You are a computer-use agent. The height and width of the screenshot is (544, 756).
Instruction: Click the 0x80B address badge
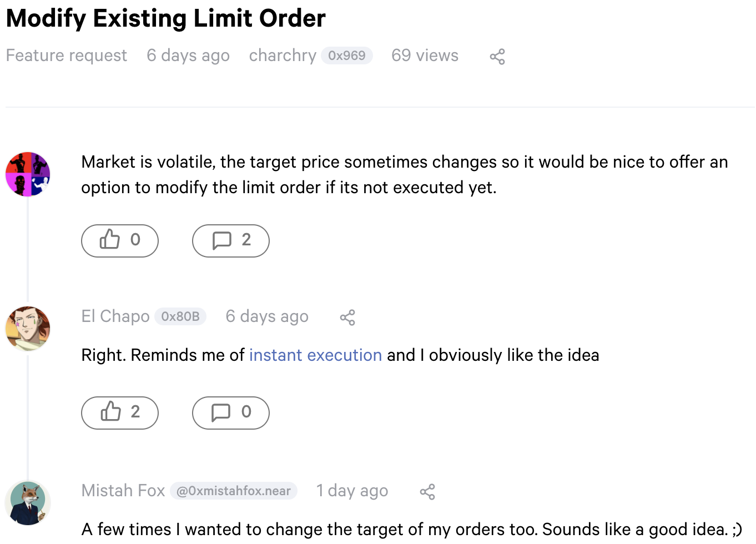(x=180, y=316)
